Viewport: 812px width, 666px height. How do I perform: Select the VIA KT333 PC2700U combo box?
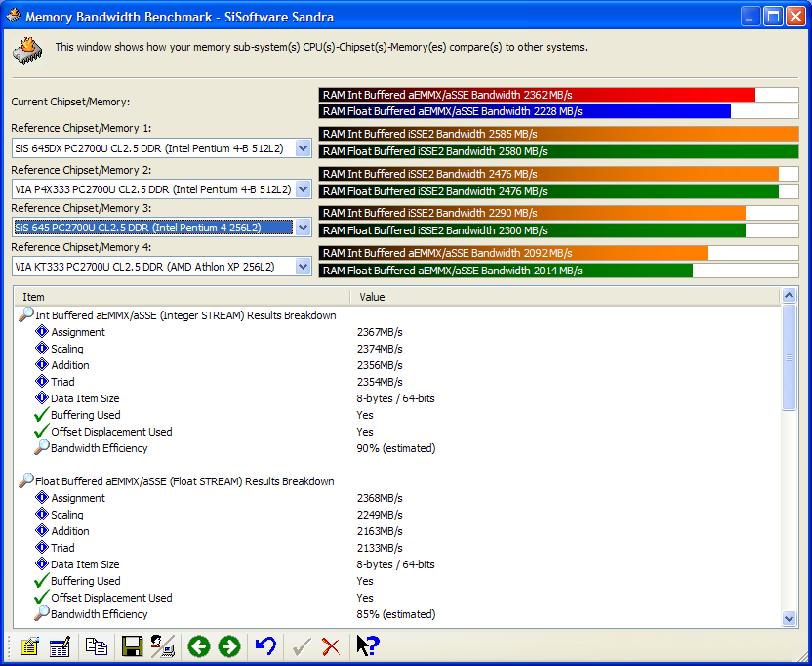(162, 267)
